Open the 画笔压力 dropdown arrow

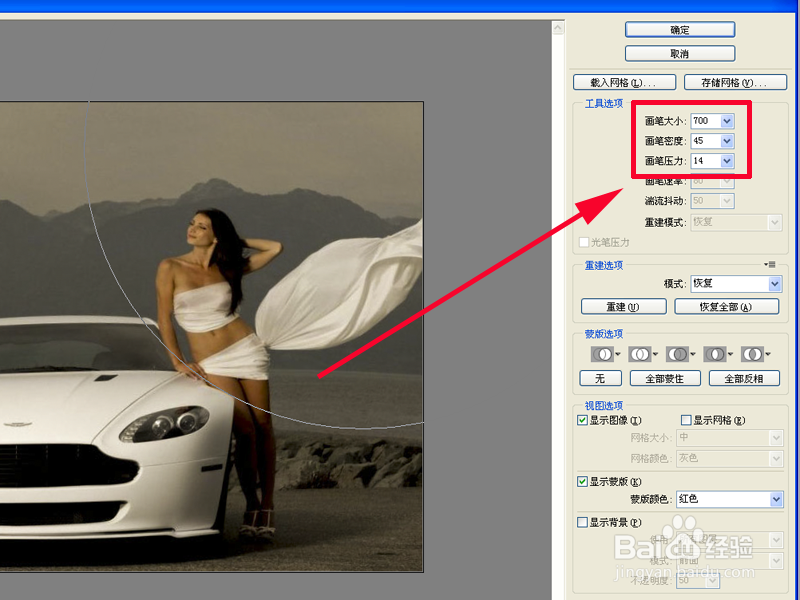(727, 161)
